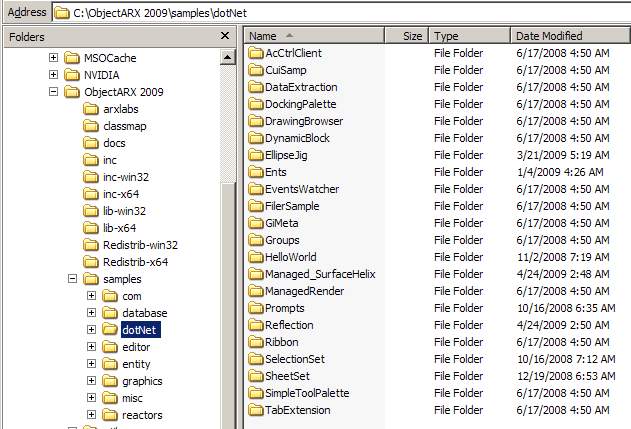The height and width of the screenshot is (429, 631).
Task: Open the AcCtrlClient folder icon
Action: [256, 53]
